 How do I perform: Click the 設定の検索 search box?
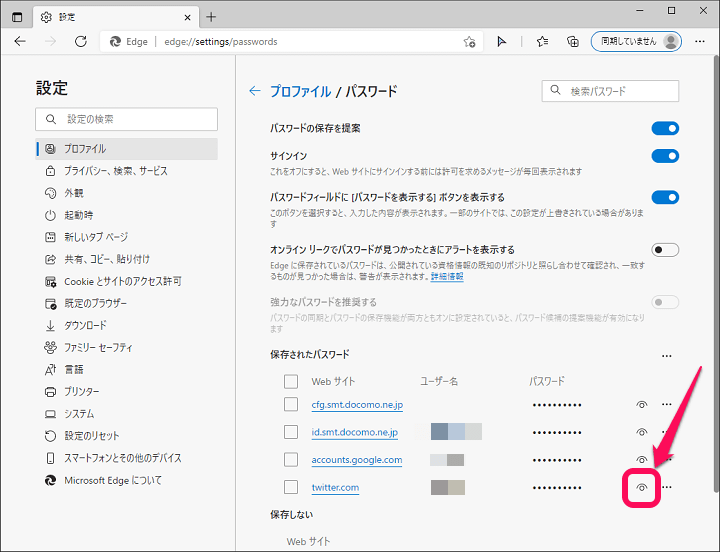[126, 119]
